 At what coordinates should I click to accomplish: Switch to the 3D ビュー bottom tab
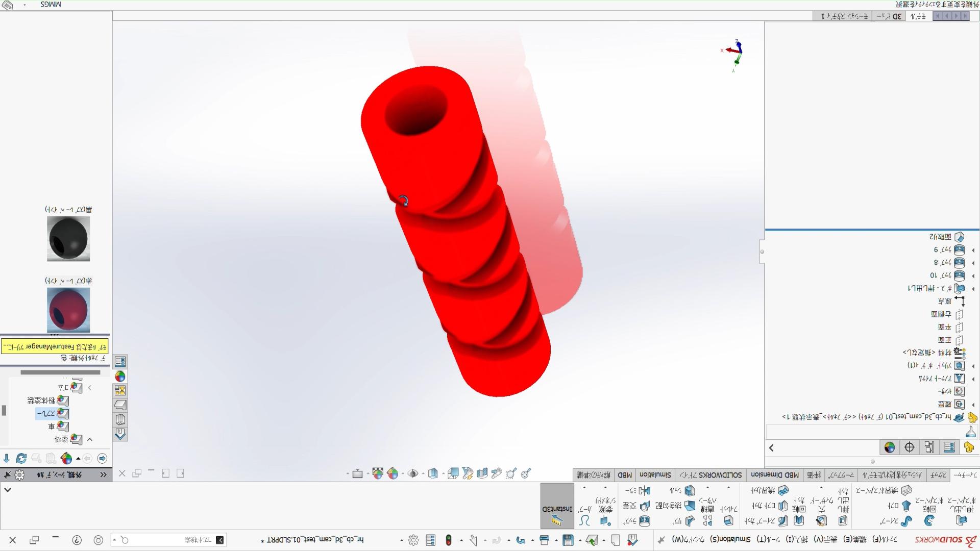click(889, 16)
